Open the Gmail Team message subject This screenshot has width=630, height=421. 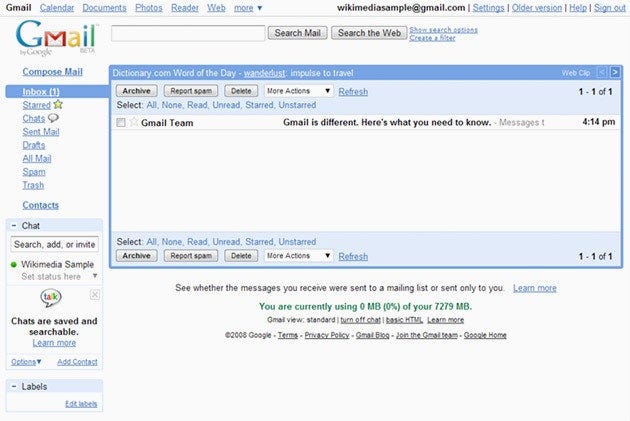[x=387, y=122]
